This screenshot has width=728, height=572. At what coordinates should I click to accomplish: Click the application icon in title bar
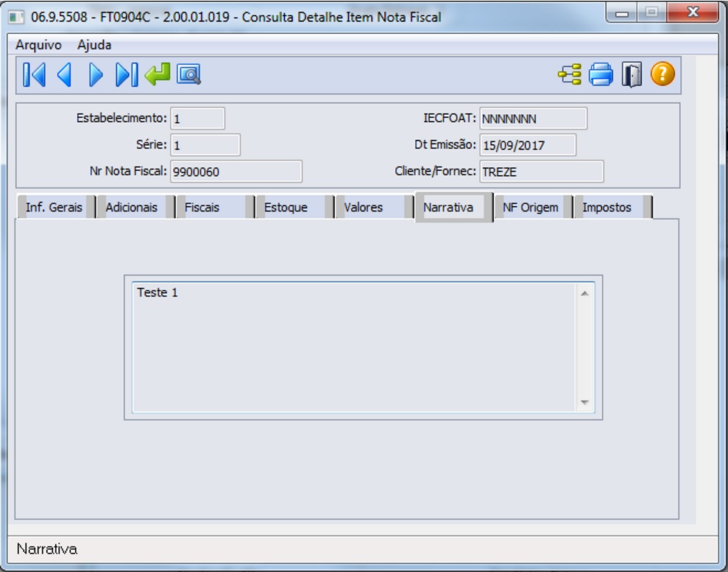pos(16,17)
